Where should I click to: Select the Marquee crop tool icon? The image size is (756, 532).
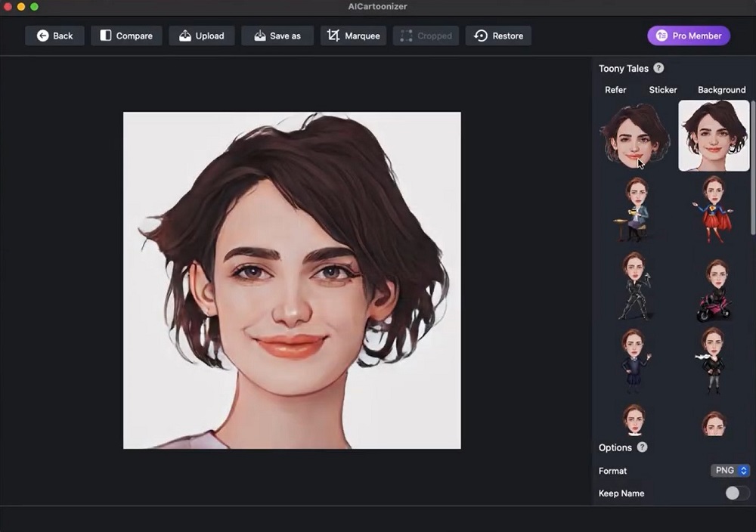pyautogui.click(x=333, y=35)
